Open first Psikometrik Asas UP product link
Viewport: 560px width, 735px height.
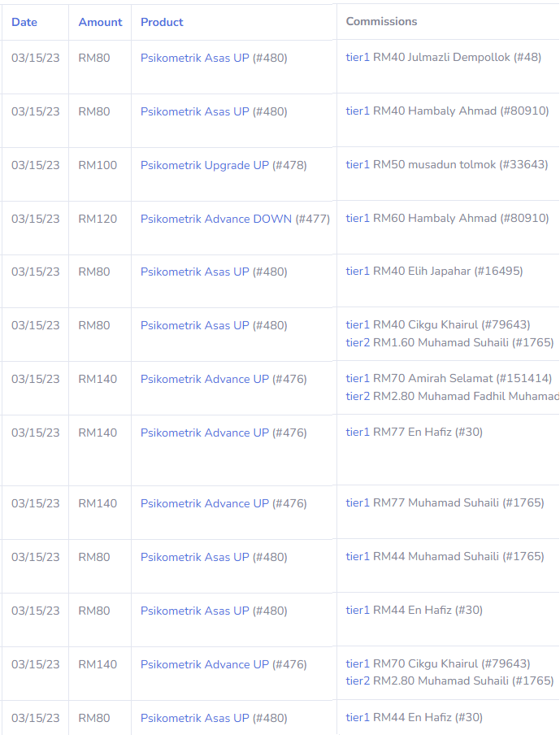pyautogui.click(x=194, y=58)
